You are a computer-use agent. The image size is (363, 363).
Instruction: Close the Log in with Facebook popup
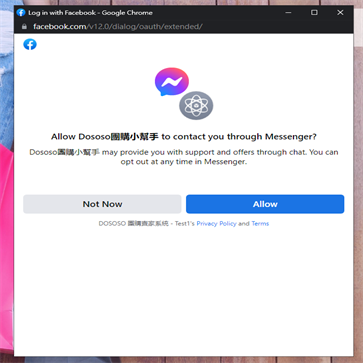click(340, 13)
